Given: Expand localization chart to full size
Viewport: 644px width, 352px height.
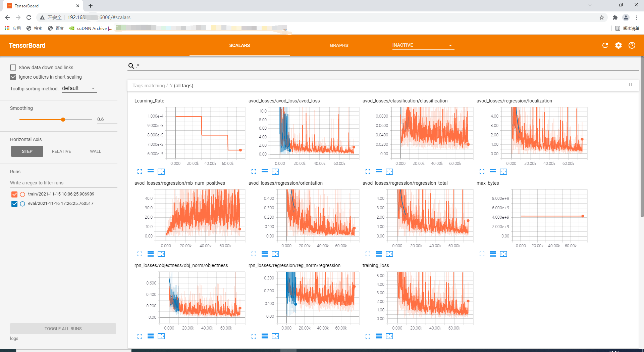Looking at the screenshot, I should point(482,172).
